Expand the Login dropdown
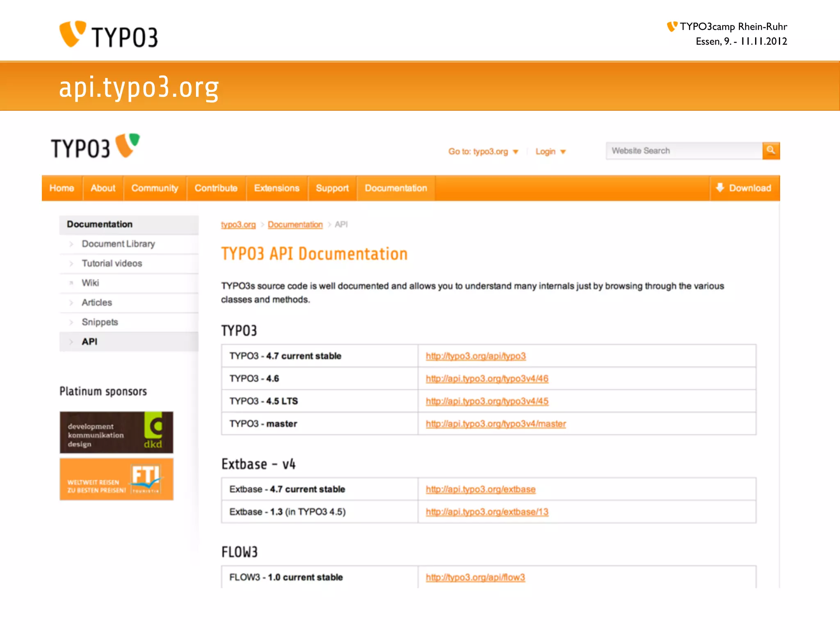This screenshot has width=840, height=630. pyautogui.click(x=550, y=151)
